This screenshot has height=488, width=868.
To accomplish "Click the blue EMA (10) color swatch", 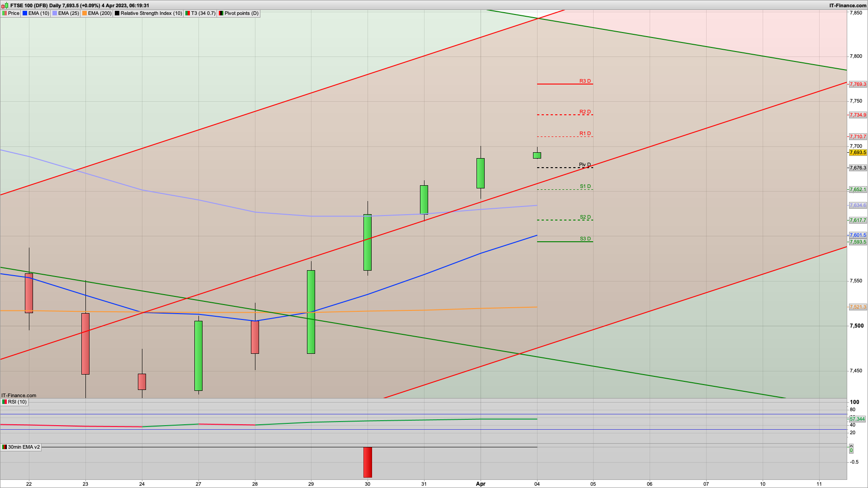I will pyautogui.click(x=25, y=13).
